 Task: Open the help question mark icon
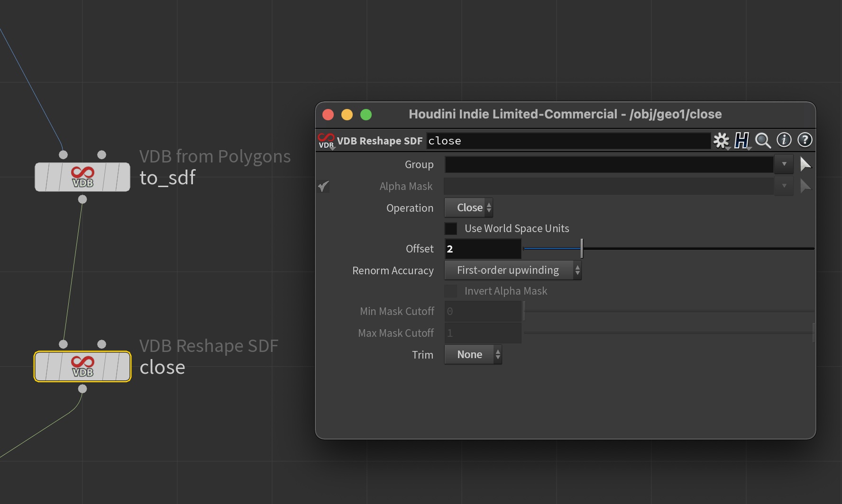pos(805,140)
